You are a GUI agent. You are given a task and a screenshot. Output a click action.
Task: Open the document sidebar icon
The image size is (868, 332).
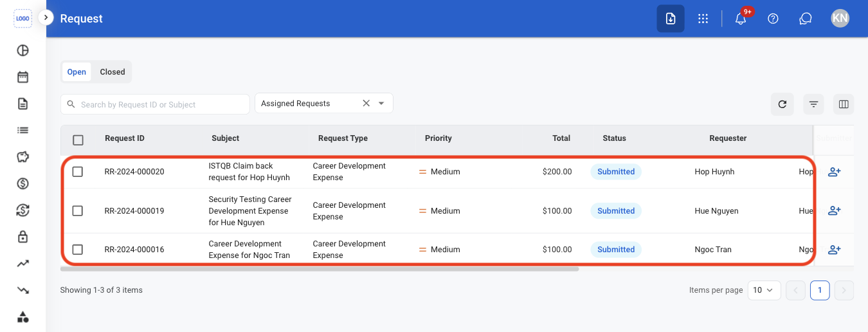tap(23, 104)
